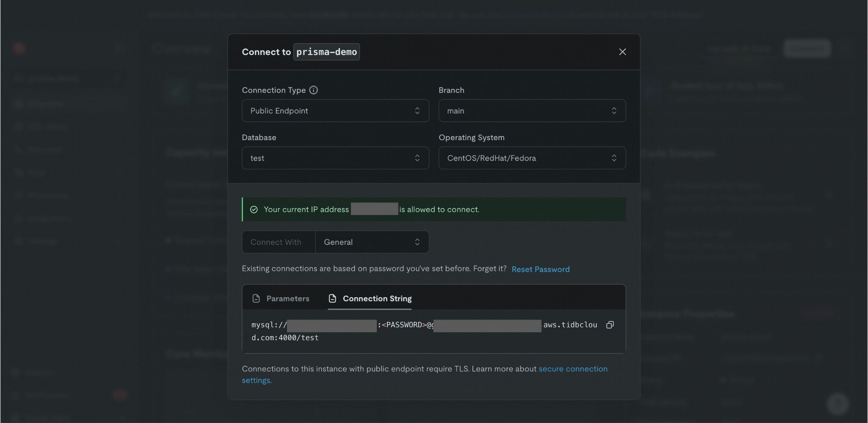Click the 'is allowed to connect' message
This screenshot has height=423, width=868.
pyautogui.click(x=439, y=209)
